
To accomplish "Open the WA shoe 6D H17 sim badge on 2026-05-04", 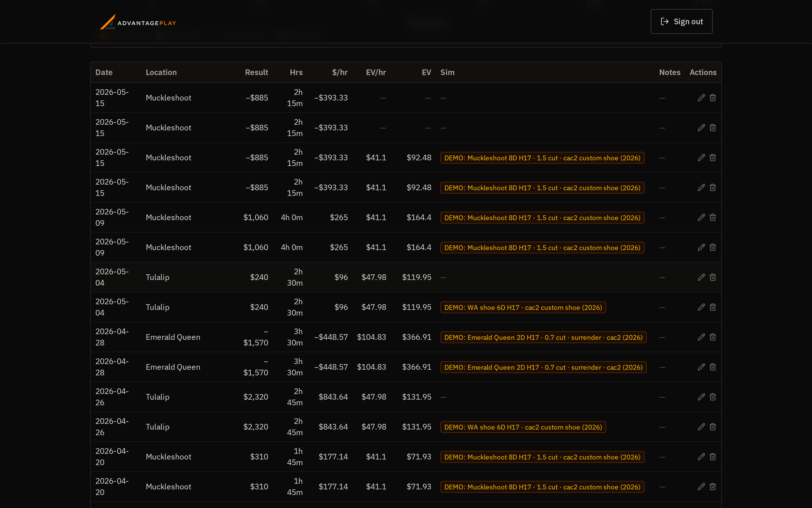I will 523,307.
